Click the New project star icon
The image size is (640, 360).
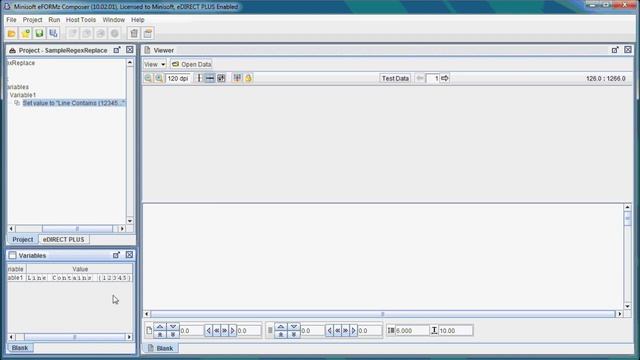tap(26, 33)
